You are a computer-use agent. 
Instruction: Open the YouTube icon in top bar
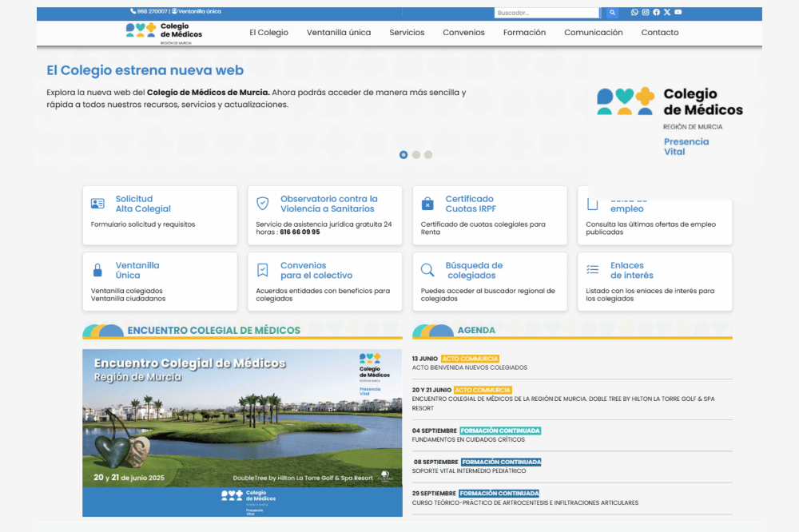(x=678, y=12)
